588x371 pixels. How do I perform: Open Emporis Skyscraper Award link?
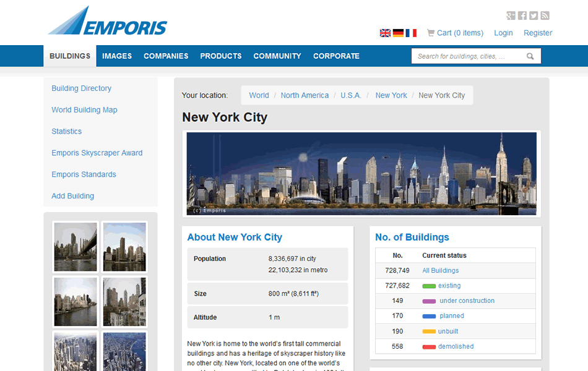97,153
